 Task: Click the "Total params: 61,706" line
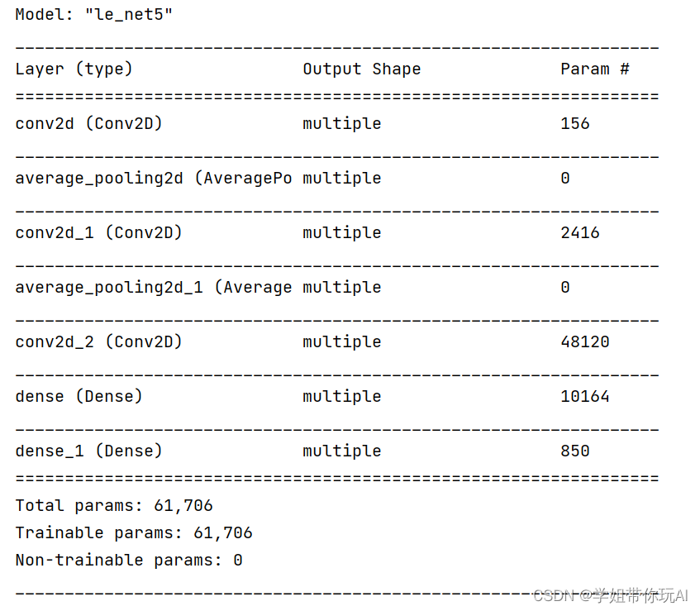(114, 506)
